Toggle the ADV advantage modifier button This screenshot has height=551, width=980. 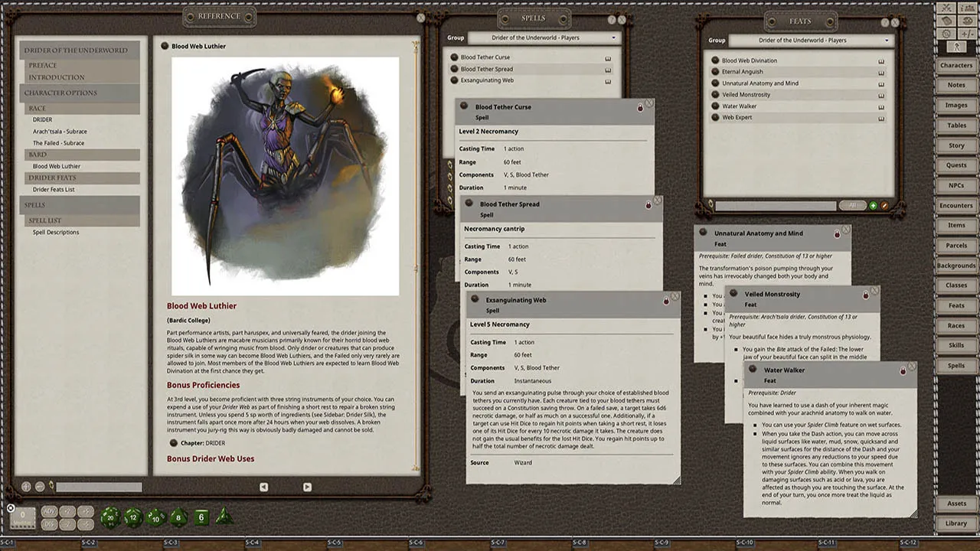pyautogui.click(x=49, y=511)
